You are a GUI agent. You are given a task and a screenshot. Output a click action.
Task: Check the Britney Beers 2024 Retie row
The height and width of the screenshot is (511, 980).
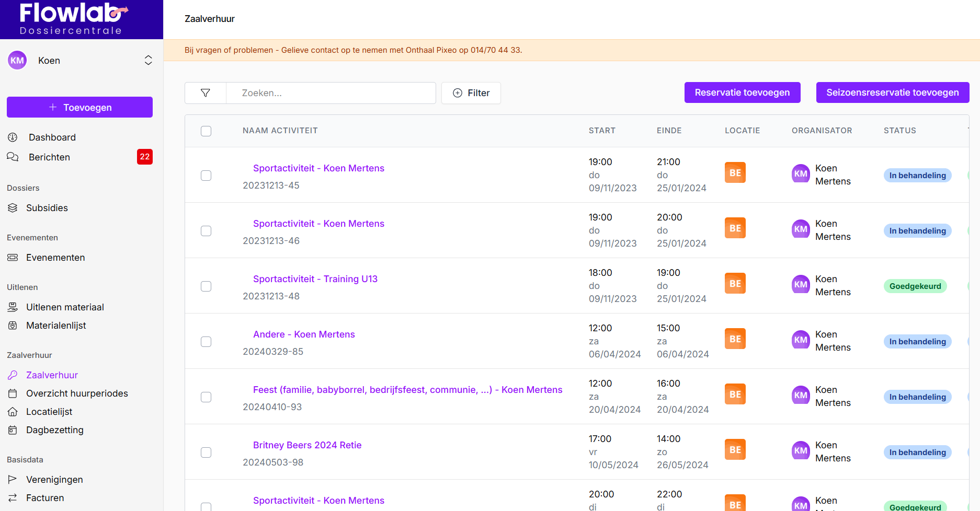[206, 452]
